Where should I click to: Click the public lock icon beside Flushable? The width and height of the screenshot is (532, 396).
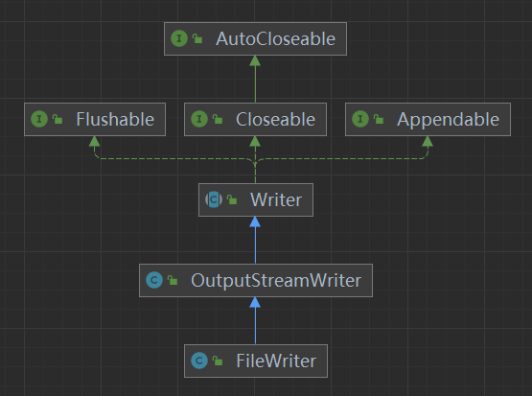pos(58,119)
